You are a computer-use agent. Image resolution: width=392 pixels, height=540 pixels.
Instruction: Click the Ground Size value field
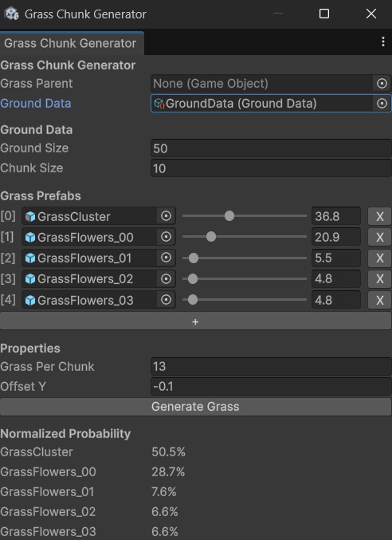point(271,148)
